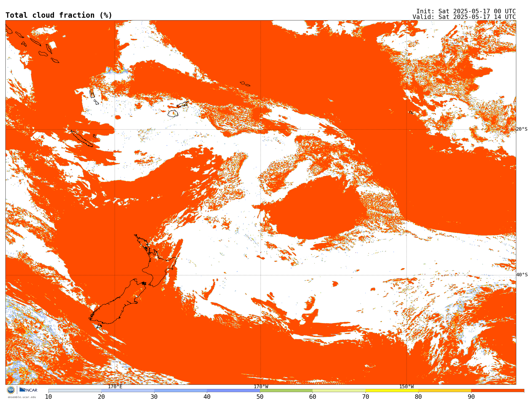Click the yellow 70–80 colorbar segment
Viewport: 532px width, 400px height.
[x=392, y=391]
